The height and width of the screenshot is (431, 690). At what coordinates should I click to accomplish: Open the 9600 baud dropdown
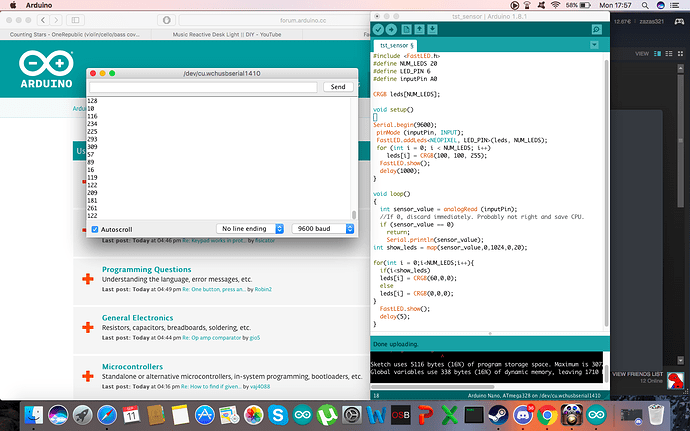[x=323, y=228]
